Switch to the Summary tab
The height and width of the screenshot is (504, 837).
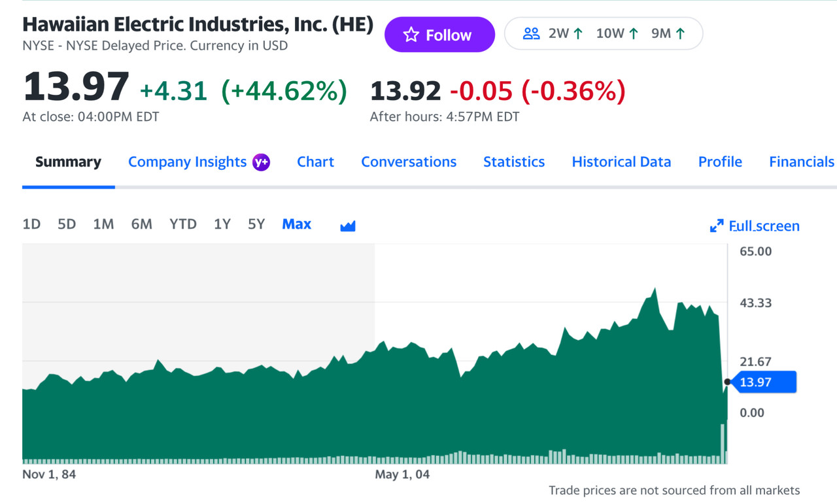(68, 162)
